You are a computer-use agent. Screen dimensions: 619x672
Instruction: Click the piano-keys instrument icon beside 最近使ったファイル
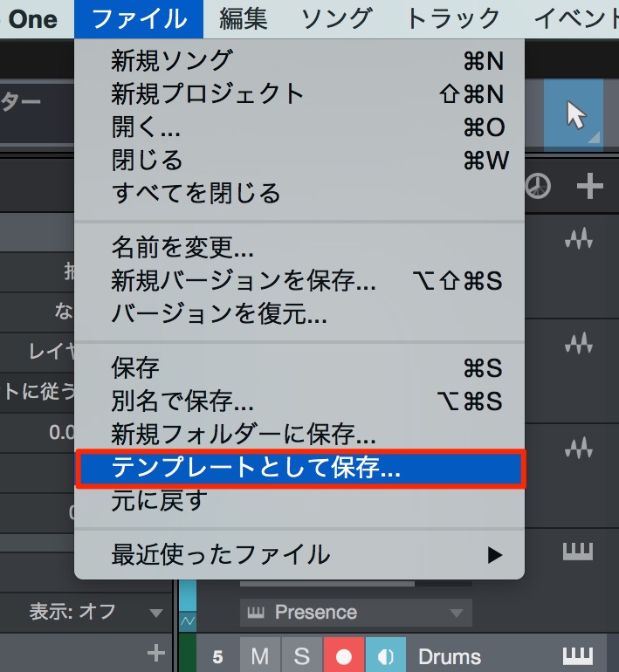click(577, 552)
